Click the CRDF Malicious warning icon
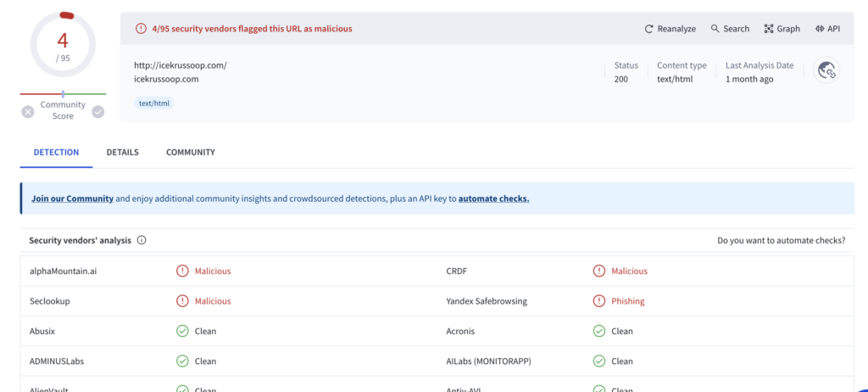The width and height of the screenshot is (868, 392). [599, 272]
